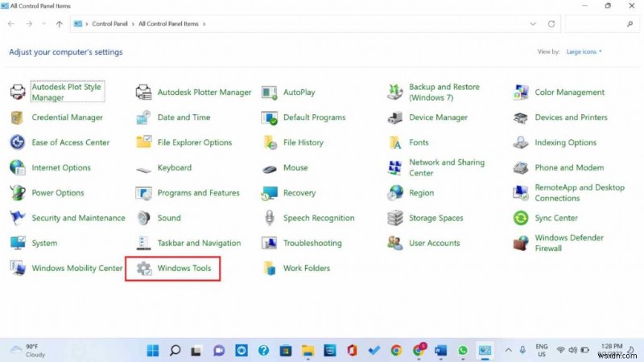
Task: Click the Mouse icon
Action: (x=269, y=168)
